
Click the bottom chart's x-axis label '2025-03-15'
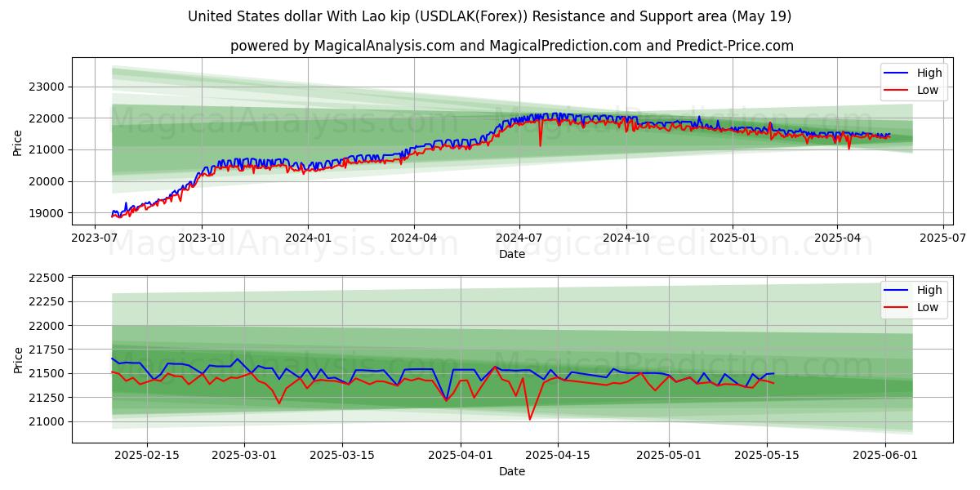tap(342, 457)
